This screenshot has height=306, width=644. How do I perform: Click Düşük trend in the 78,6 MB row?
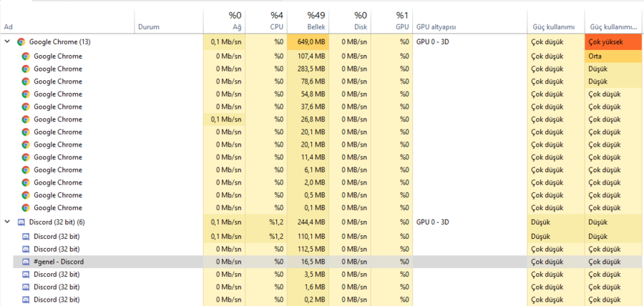pyautogui.click(x=613, y=82)
